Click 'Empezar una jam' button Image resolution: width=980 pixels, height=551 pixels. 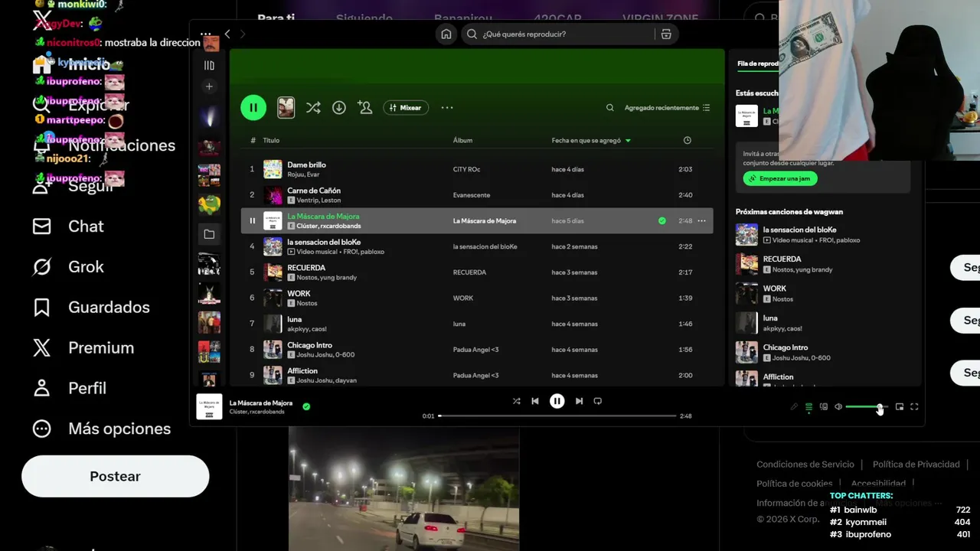pos(780,178)
